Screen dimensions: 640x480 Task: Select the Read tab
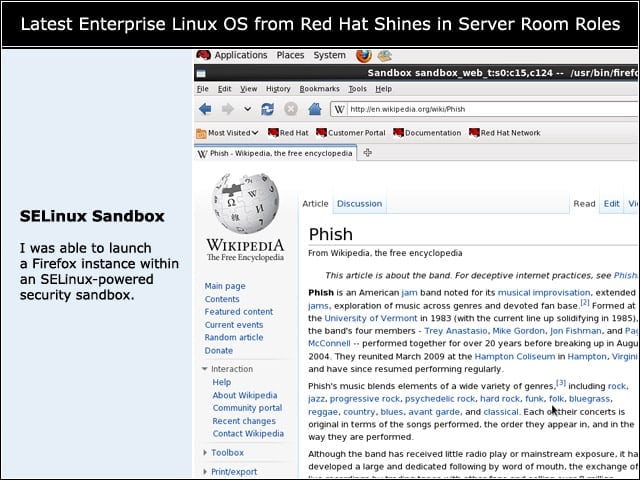coord(584,204)
